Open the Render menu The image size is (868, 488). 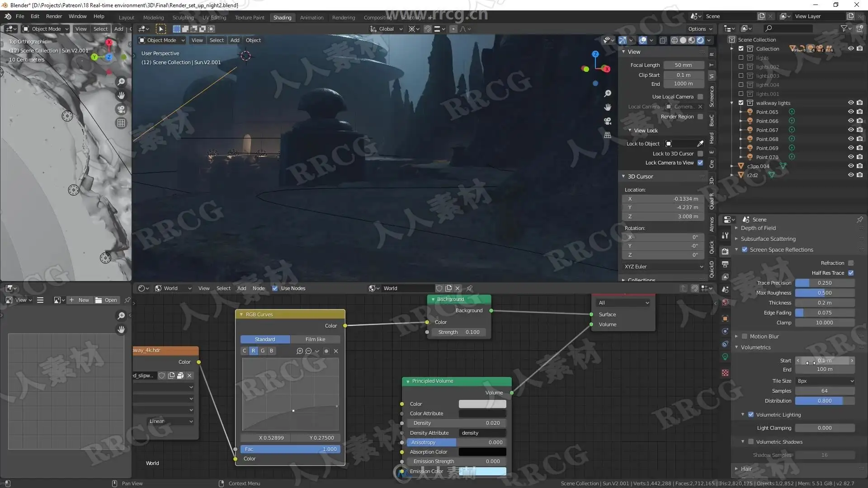coord(54,16)
